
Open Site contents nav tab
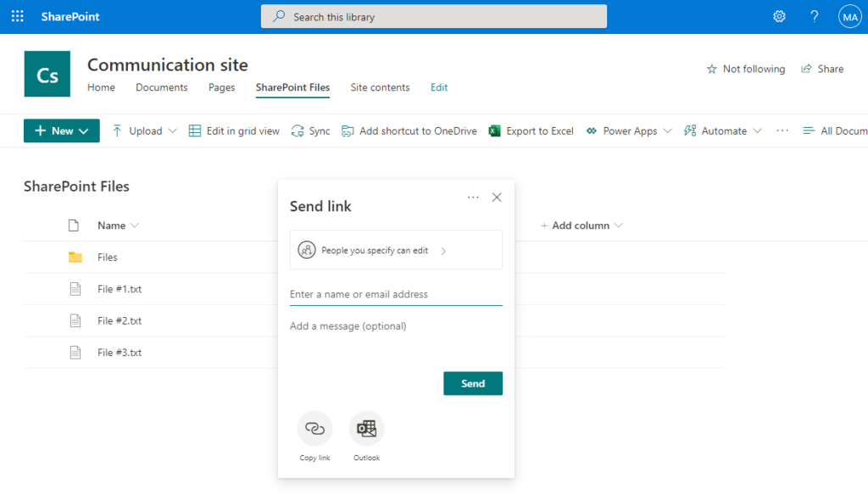380,87
